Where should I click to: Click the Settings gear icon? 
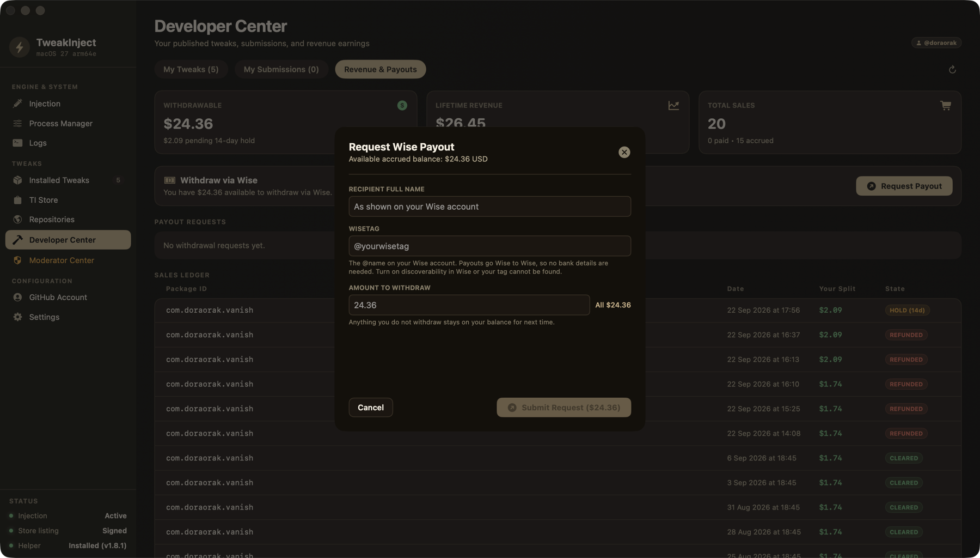coord(17,317)
